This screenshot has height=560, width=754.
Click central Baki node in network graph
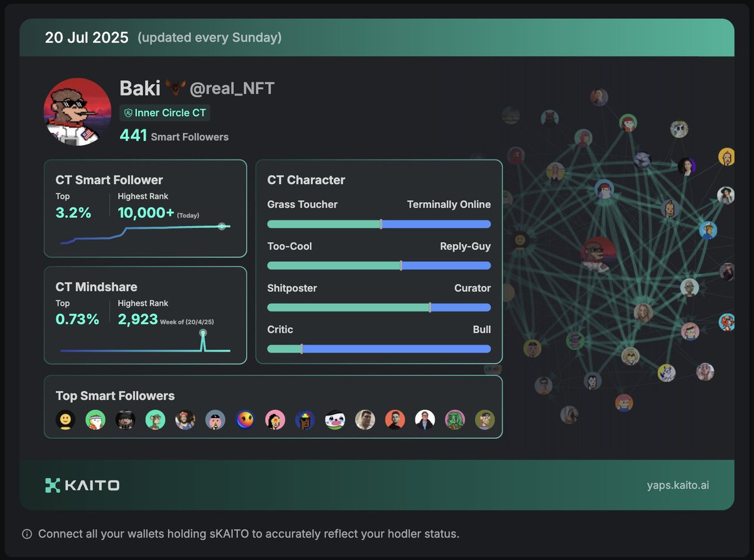598,254
